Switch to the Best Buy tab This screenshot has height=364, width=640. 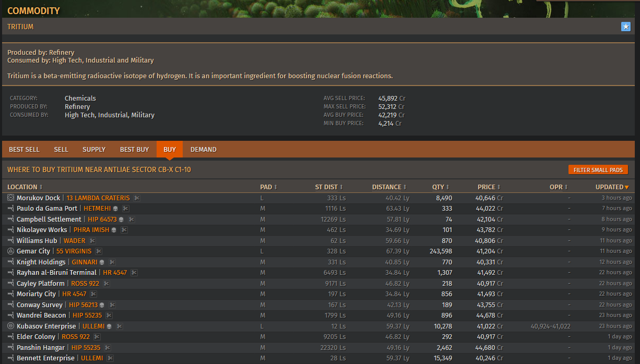click(135, 150)
